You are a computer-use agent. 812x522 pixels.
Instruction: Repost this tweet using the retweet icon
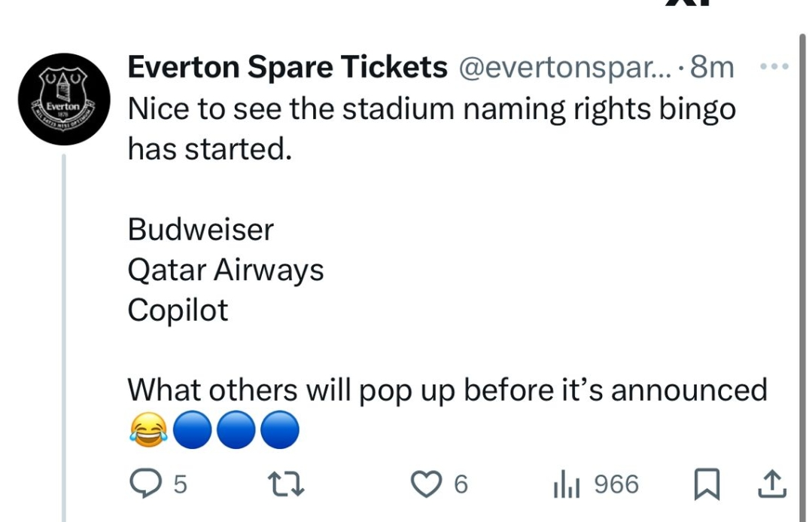pyautogui.click(x=287, y=484)
